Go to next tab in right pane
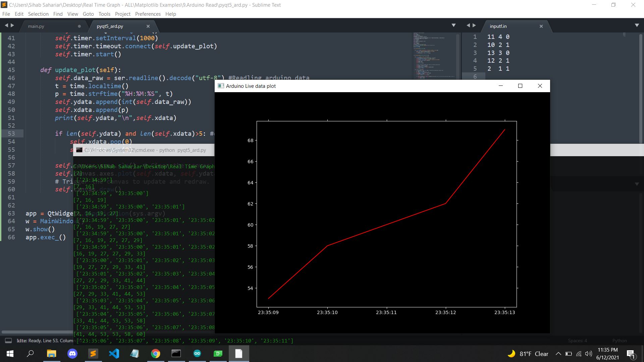Screen dimensions: 644x362 pos(474,25)
